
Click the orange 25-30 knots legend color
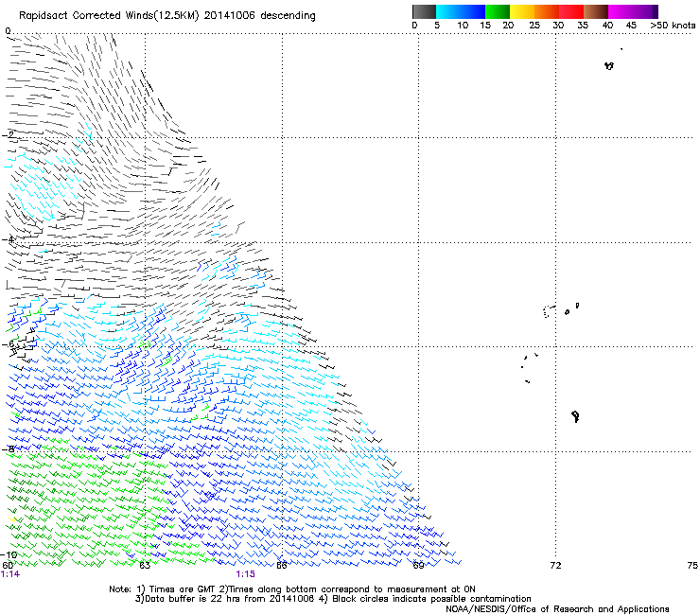click(547, 11)
